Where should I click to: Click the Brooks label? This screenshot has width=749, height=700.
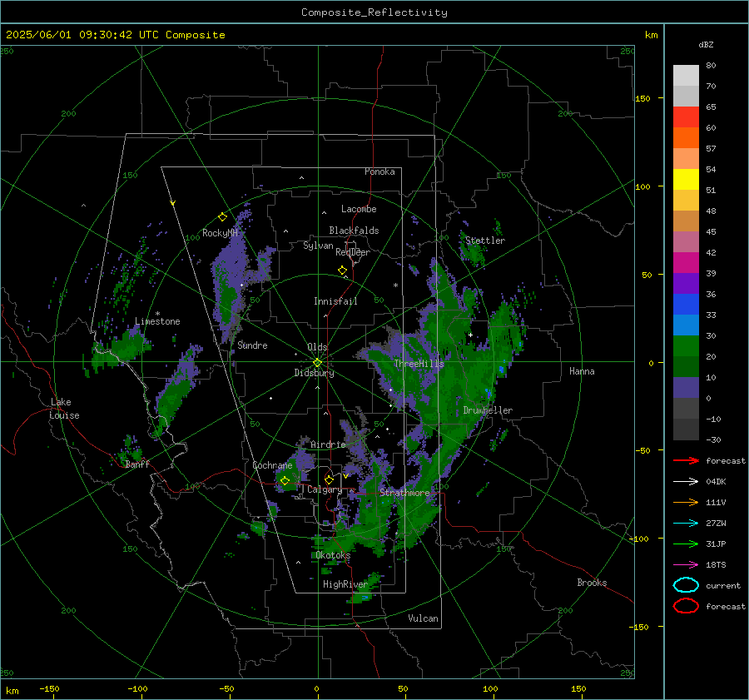click(592, 583)
